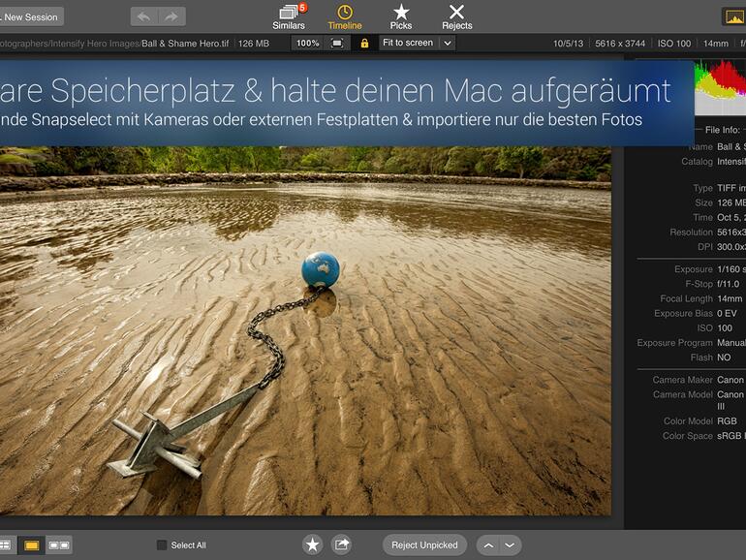Open the Fit to screen dropdown
Image resolution: width=746 pixels, height=560 pixels.
(x=417, y=43)
